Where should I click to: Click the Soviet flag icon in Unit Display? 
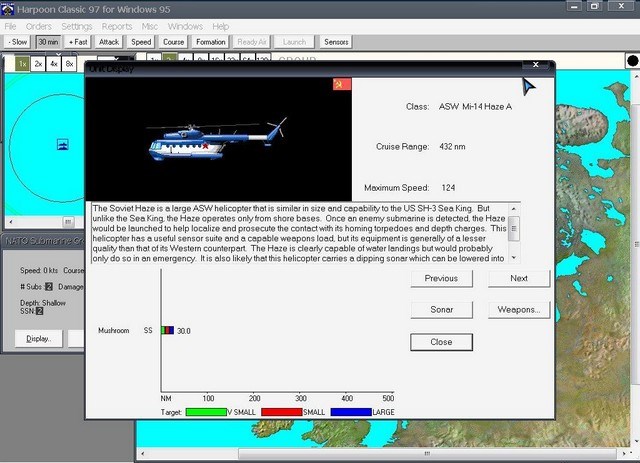342,85
